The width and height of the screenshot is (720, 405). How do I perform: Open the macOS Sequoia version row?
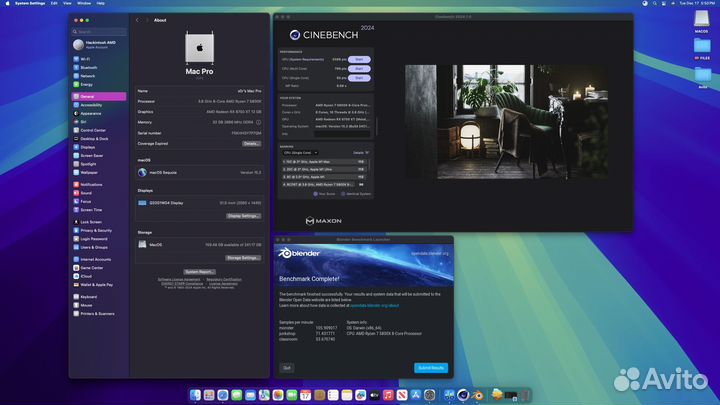pos(199,173)
